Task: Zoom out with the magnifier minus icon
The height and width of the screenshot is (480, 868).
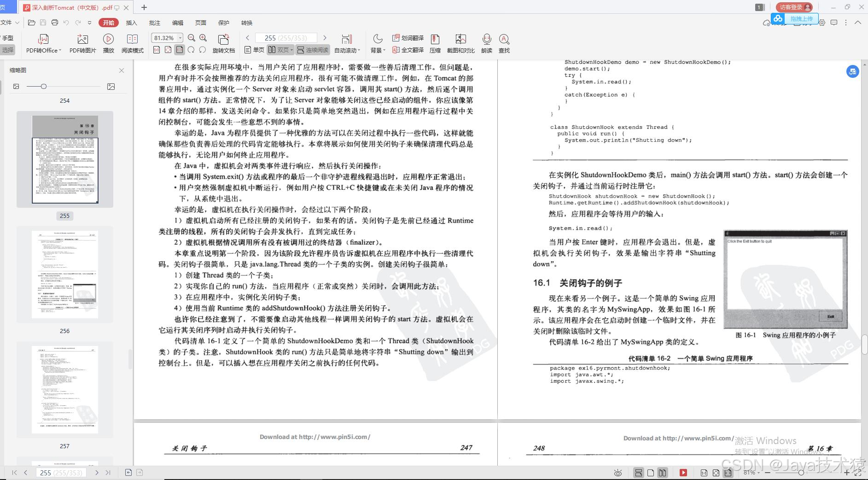Action: 192,38
